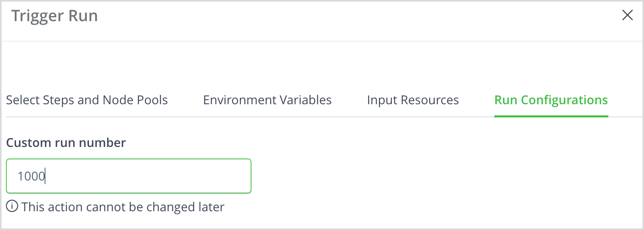Click the active green-underlined tab

551,100
